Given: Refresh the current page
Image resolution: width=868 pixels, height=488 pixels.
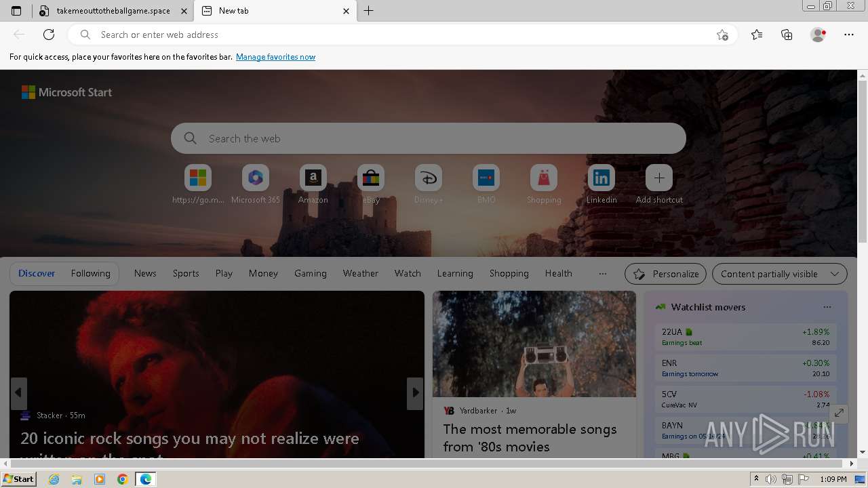Looking at the screenshot, I should coord(49,35).
